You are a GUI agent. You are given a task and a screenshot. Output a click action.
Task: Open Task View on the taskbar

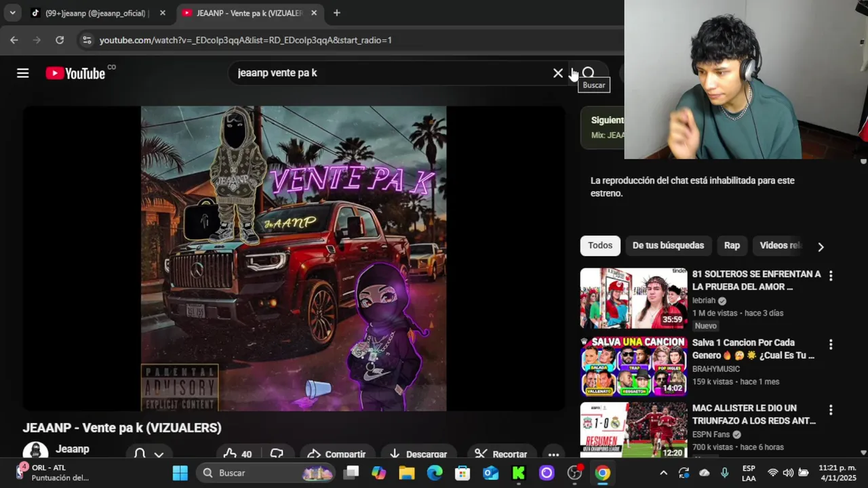pyautogui.click(x=351, y=473)
